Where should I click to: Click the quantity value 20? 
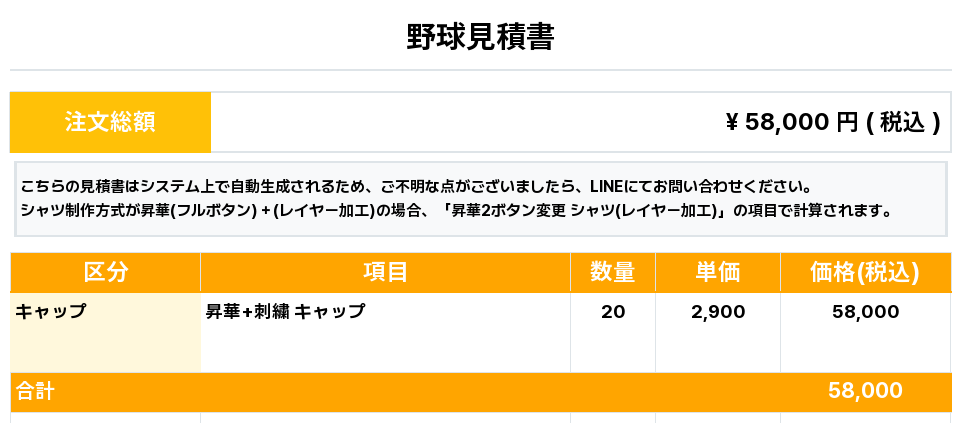(613, 312)
